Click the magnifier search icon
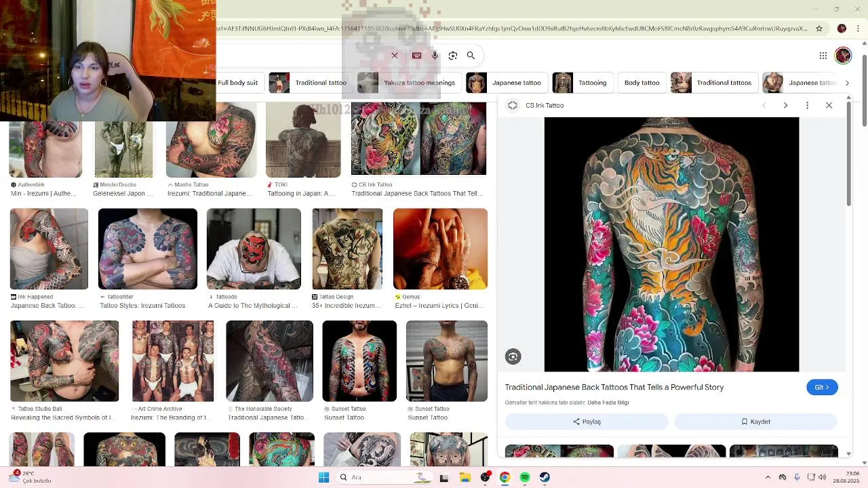This screenshot has height=488, width=868. (x=471, y=56)
